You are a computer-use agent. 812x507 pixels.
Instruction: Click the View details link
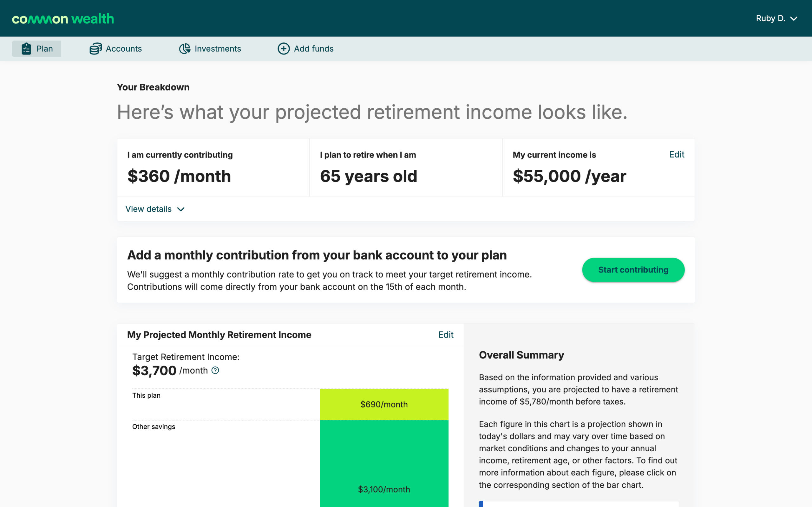click(149, 209)
